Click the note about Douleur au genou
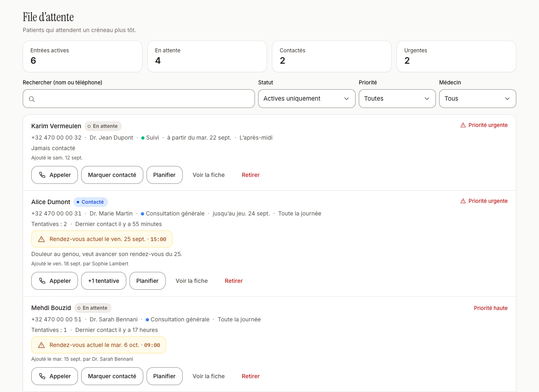This screenshot has height=392, width=539. pyautogui.click(x=107, y=254)
